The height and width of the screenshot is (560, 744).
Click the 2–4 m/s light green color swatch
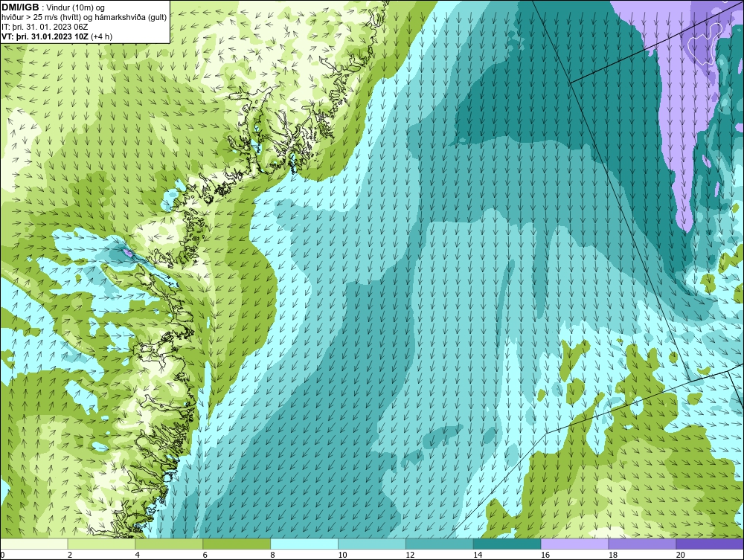(x=101, y=544)
